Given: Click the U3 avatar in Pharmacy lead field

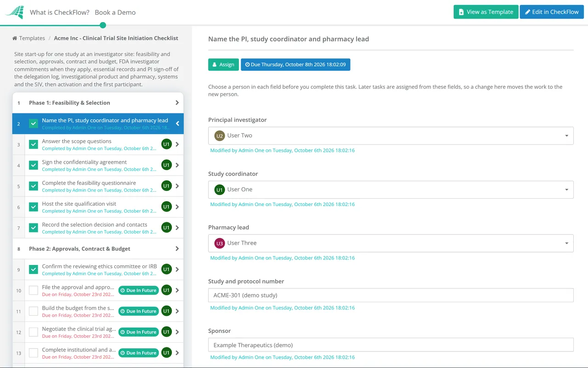Looking at the screenshot, I should click(x=220, y=243).
